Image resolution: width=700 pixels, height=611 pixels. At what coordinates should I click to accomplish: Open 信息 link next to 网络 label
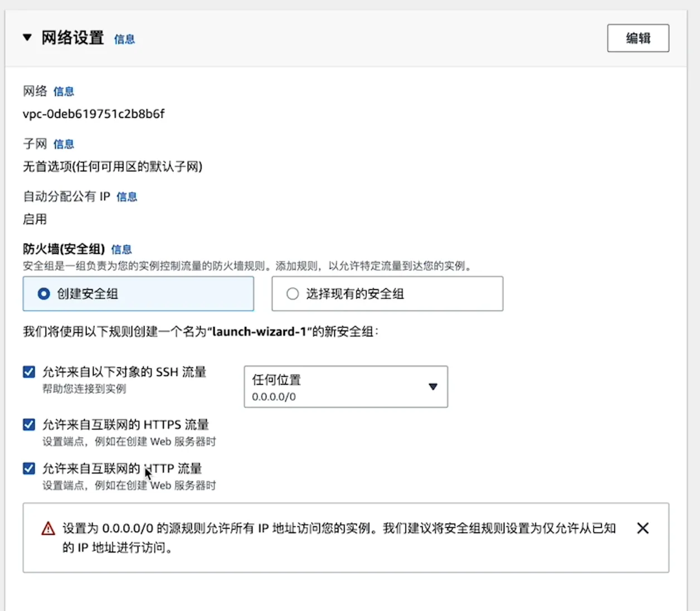pos(64,91)
